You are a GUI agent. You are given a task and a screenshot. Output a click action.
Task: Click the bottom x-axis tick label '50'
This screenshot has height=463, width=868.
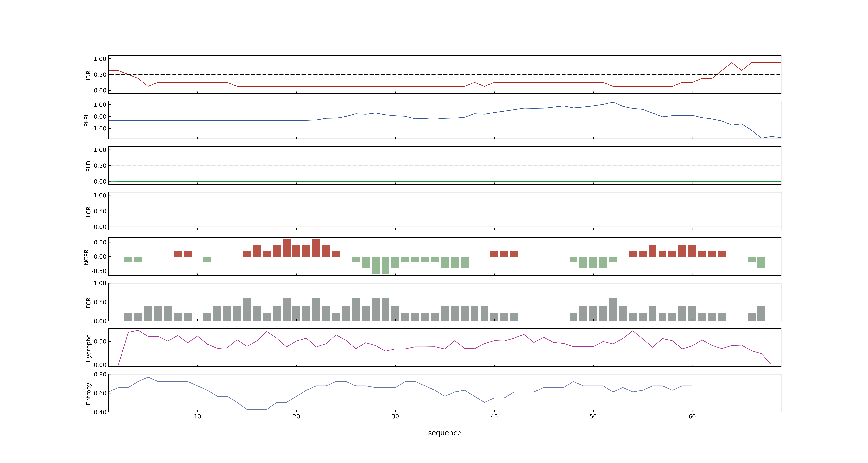[593, 416]
